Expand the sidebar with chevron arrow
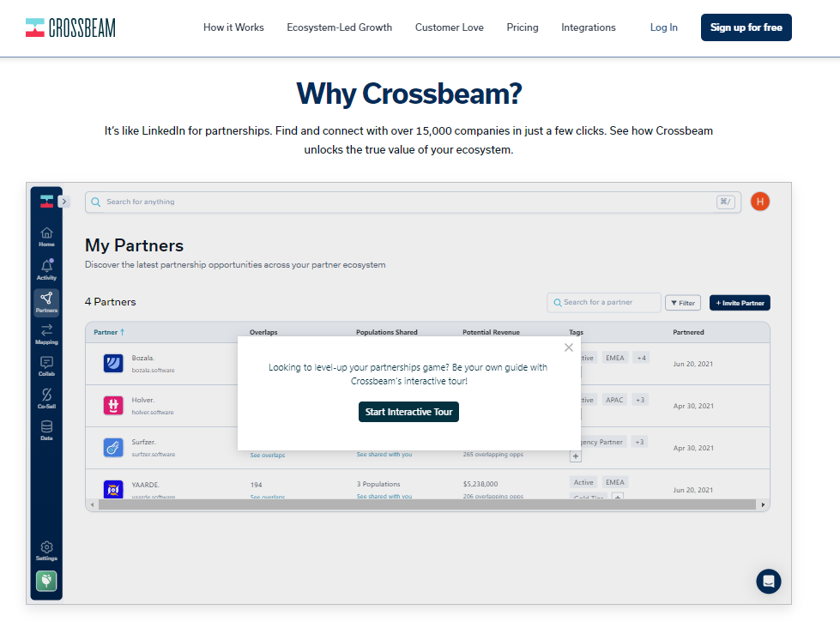The height and width of the screenshot is (628, 840). click(x=63, y=202)
